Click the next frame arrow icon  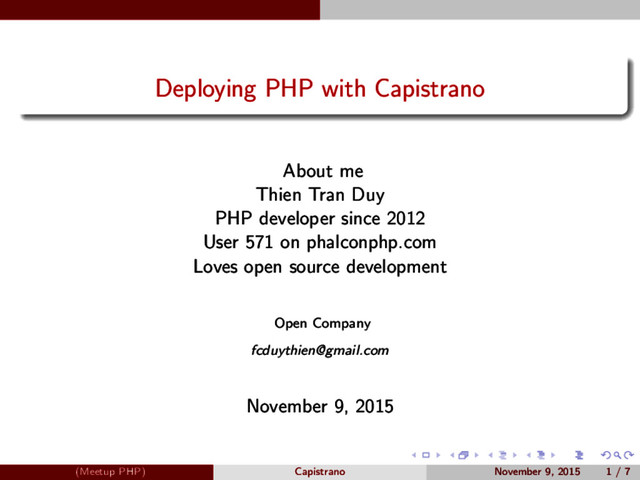click(x=476, y=455)
